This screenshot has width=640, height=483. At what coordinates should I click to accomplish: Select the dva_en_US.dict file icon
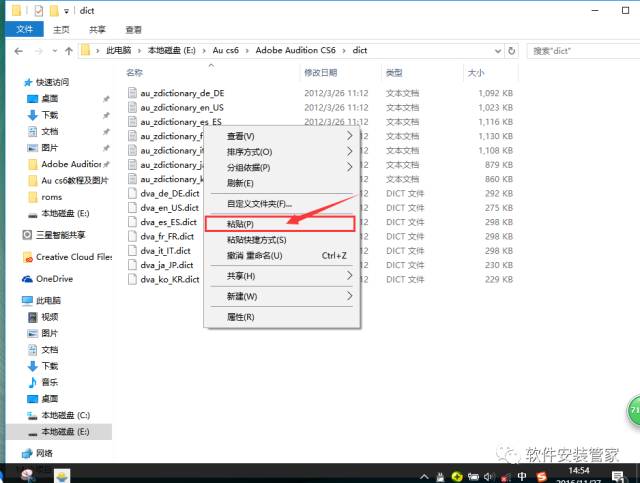pos(133,207)
